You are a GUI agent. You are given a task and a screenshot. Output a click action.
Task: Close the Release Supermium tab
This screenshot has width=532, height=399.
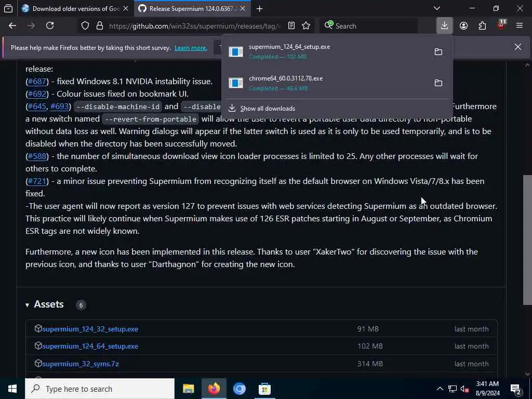pos(243,8)
